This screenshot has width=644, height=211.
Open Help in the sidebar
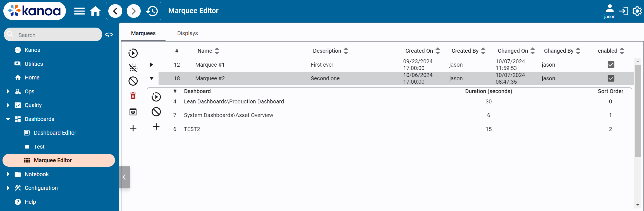pos(30,202)
